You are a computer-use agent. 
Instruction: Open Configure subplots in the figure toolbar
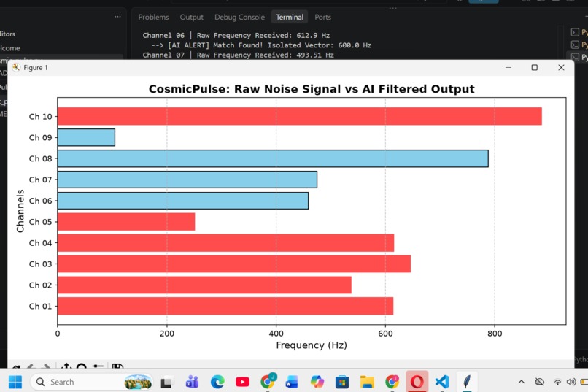tap(98, 366)
